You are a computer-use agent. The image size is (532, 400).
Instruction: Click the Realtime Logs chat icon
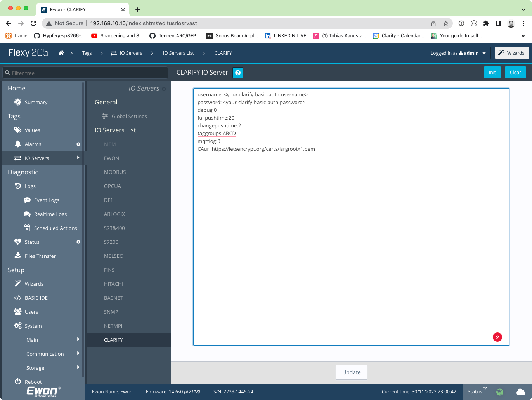[27, 214]
